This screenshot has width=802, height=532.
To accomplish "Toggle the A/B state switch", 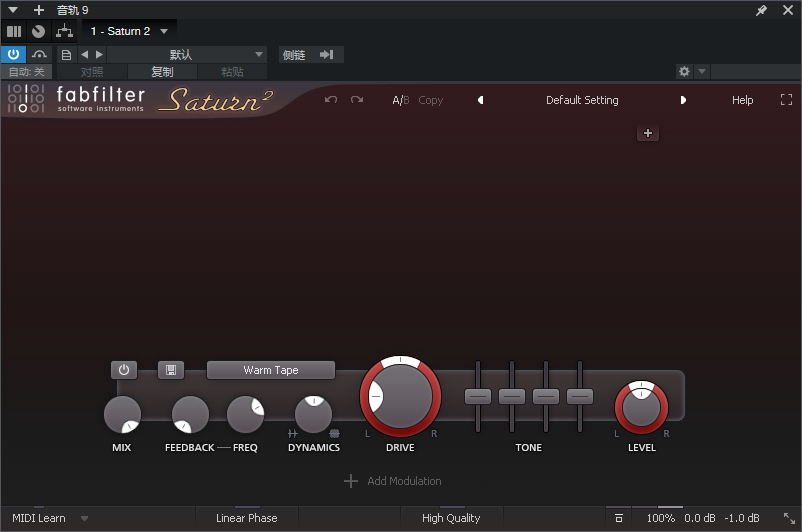I will coord(401,100).
